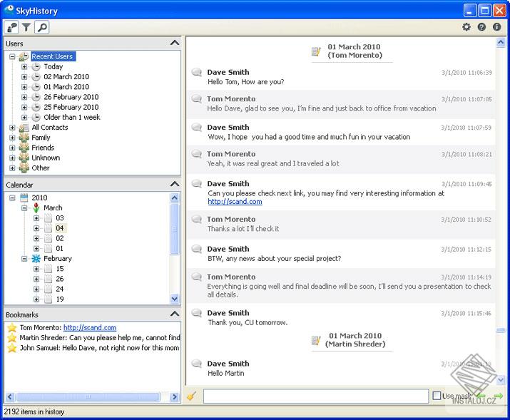Click the search text input field

click(x=315, y=396)
